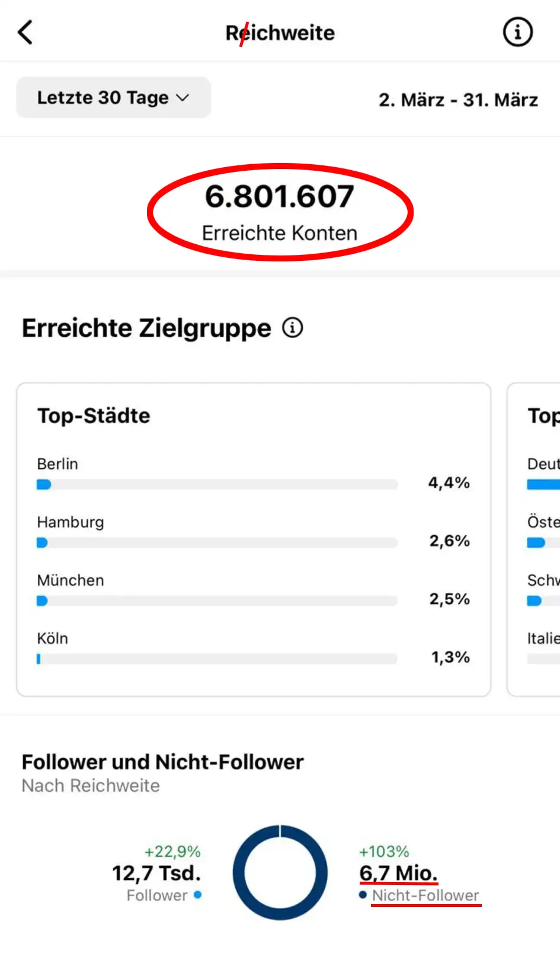
Task: Select the 2. März - 31. März date range
Action: 458,100
